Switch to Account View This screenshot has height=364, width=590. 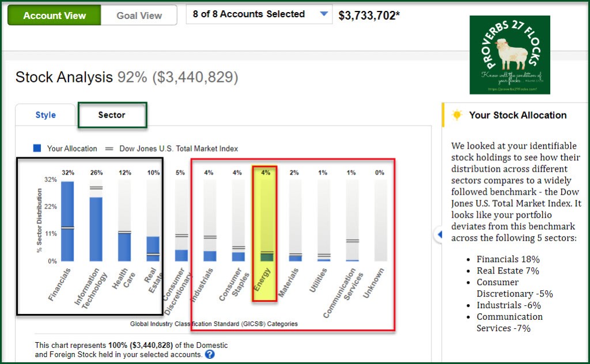(x=54, y=16)
